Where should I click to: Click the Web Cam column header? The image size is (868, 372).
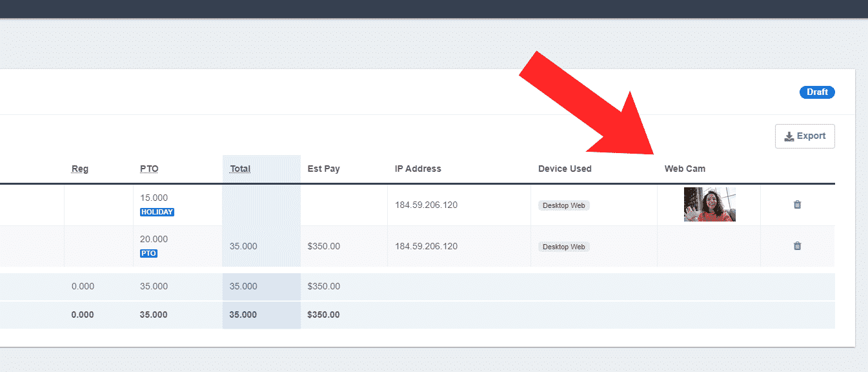(685, 169)
